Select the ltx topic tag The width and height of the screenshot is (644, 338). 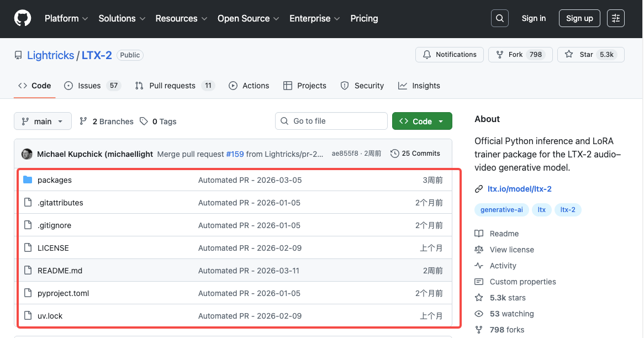(x=542, y=210)
